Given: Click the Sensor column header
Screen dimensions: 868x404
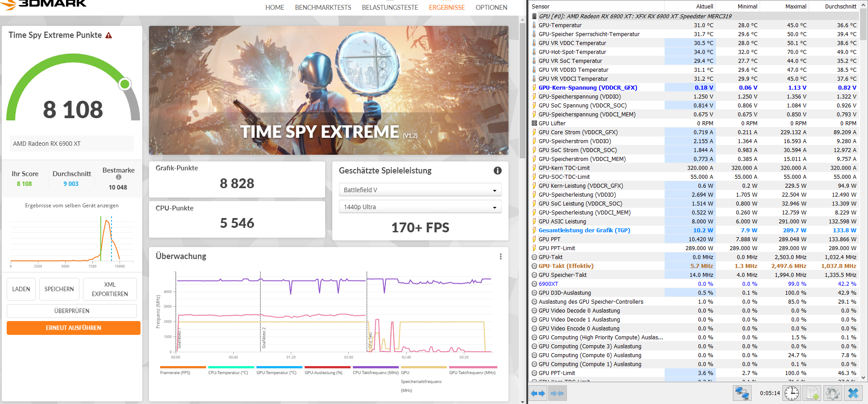Looking at the screenshot, I should [596, 6].
